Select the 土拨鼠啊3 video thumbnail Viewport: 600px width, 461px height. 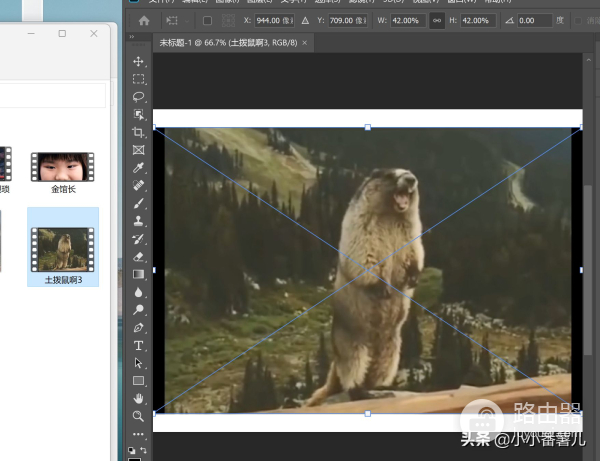click(63, 248)
